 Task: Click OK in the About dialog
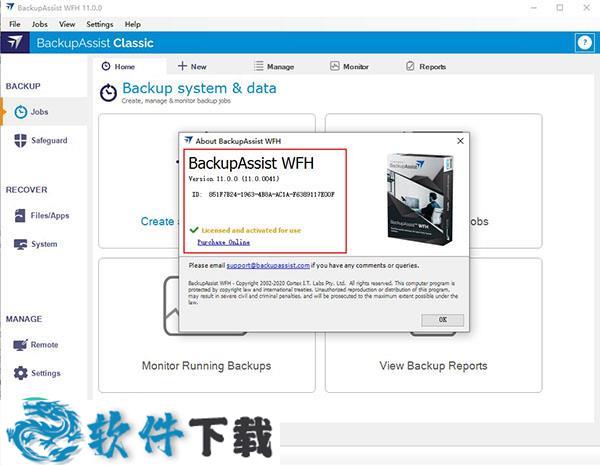(x=442, y=320)
